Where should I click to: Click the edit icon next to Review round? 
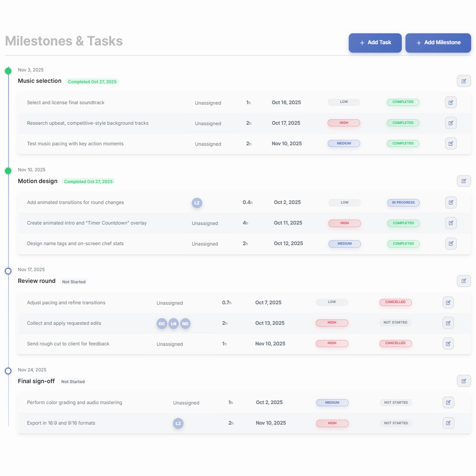[464, 281]
